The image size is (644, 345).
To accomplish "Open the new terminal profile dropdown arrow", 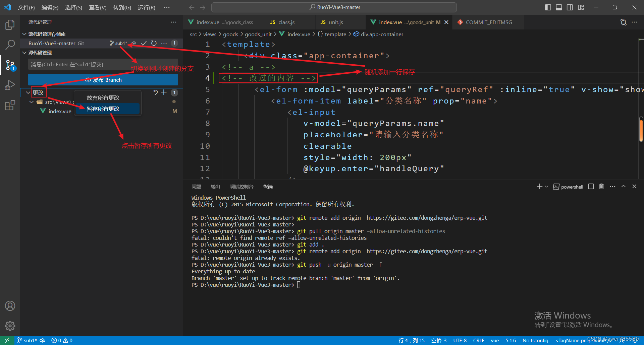I will (x=547, y=187).
